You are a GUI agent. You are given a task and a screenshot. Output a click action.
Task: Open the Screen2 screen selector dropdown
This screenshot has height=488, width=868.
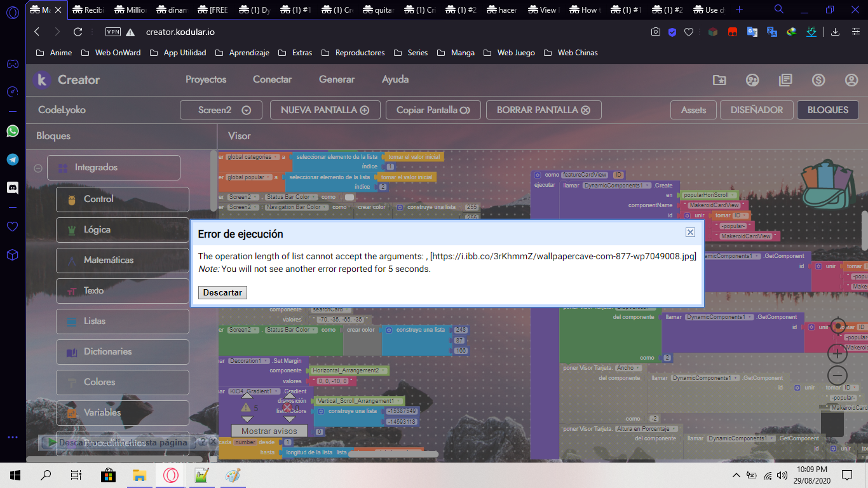pos(215,110)
